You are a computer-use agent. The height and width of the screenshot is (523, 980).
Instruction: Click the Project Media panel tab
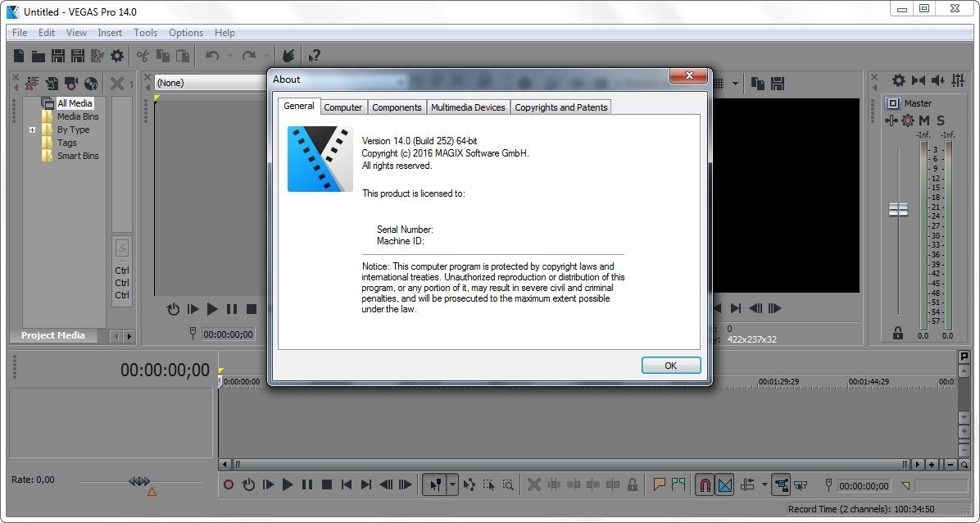(x=53, y=335)
